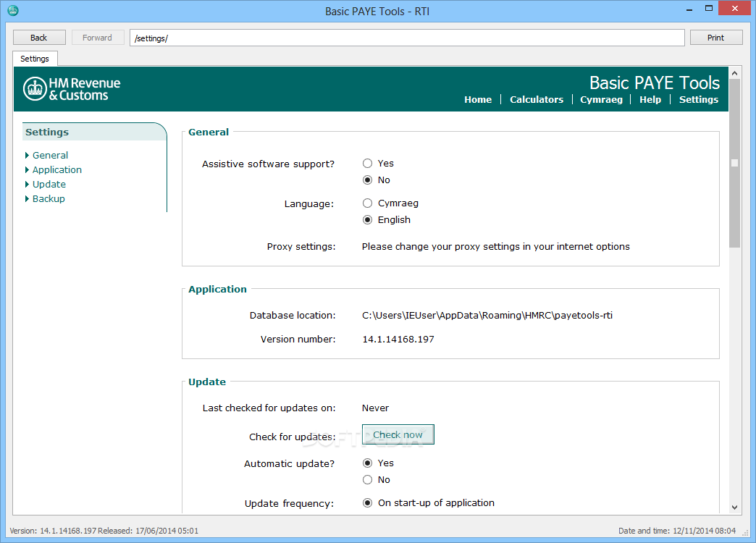Image resolution: width=756 pixels, height=543 pixels.
Task: Go to General section link in sidebar
Action: coord(50,155)
